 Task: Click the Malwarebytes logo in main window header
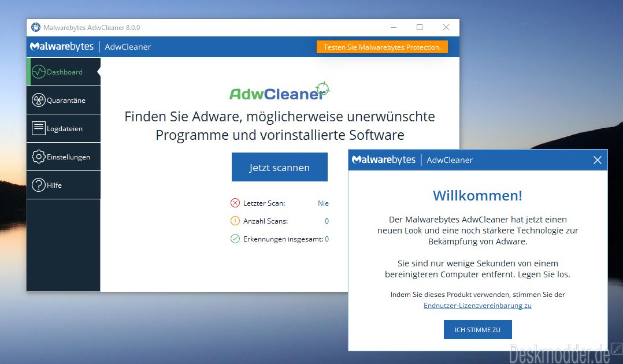tap(62, 46)
